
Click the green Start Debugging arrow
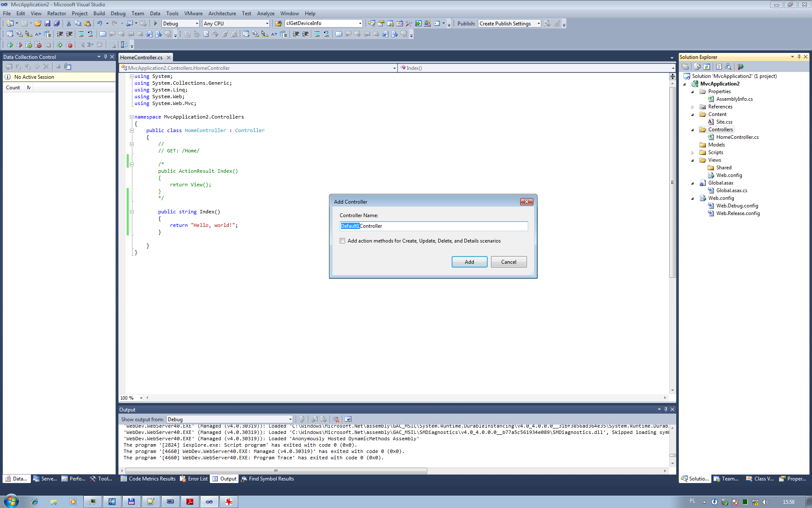click(155, 24)
